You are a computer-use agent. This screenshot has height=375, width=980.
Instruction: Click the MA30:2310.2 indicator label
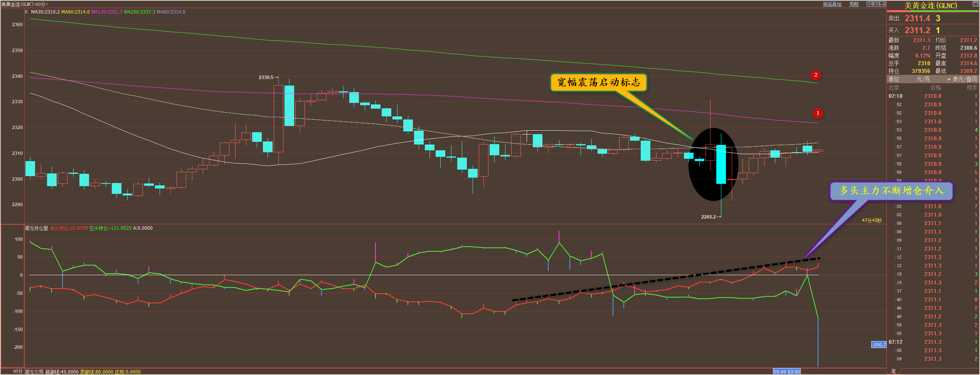pyautogui.click(x=45, y=12)
